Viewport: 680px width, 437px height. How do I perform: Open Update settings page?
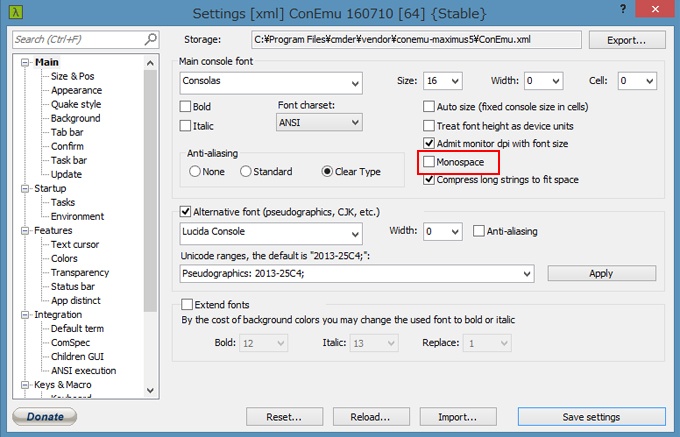click(66, 174)
